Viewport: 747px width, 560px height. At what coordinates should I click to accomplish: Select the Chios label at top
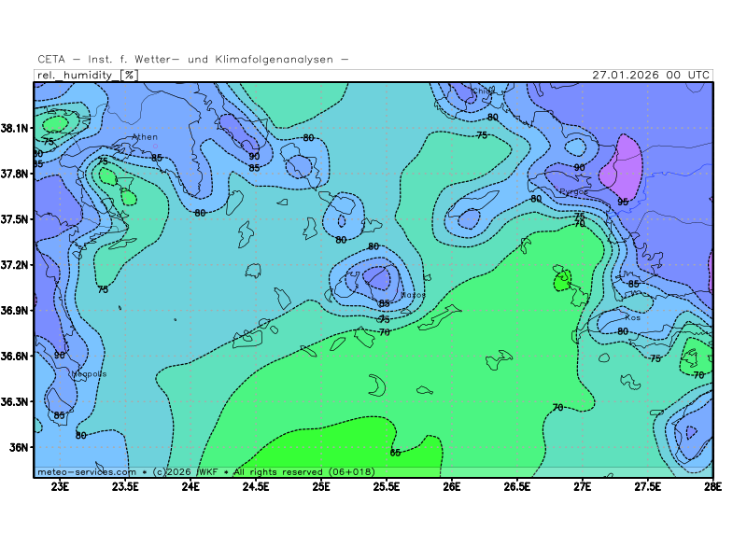(483, 91)
